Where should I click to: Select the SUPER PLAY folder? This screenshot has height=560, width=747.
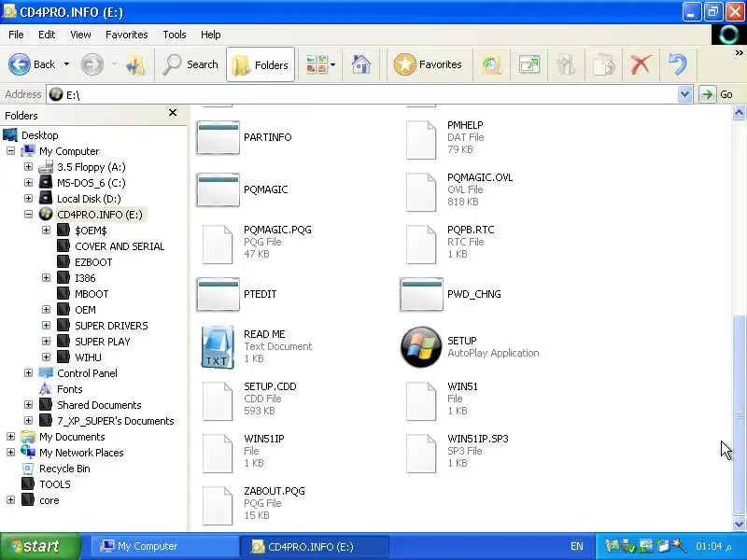(103, 342)
